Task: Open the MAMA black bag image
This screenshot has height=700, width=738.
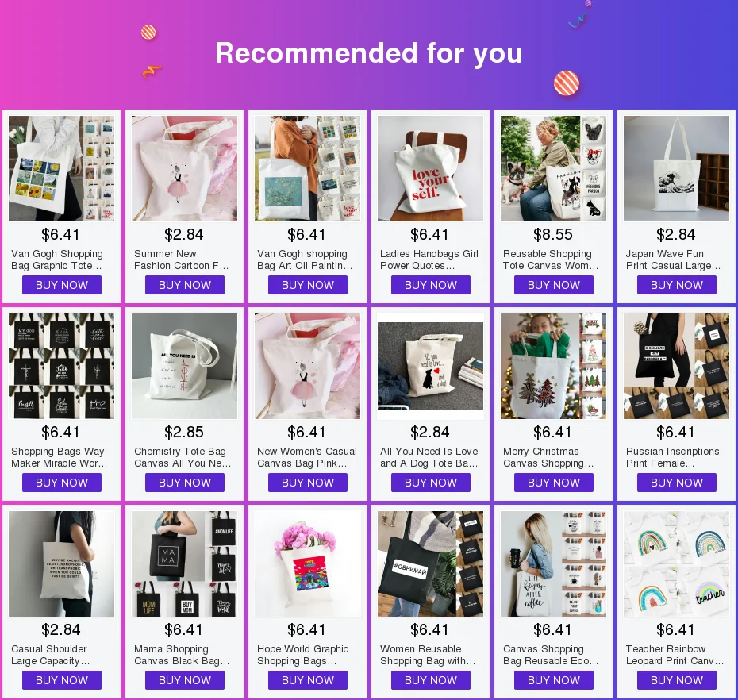Action: (x=184, y=564)
